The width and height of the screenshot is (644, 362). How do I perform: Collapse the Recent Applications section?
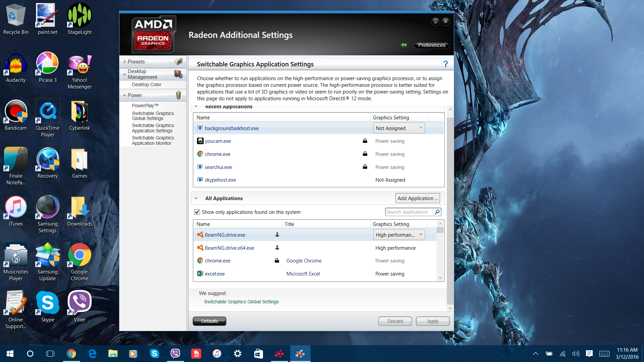coord(196,107)
